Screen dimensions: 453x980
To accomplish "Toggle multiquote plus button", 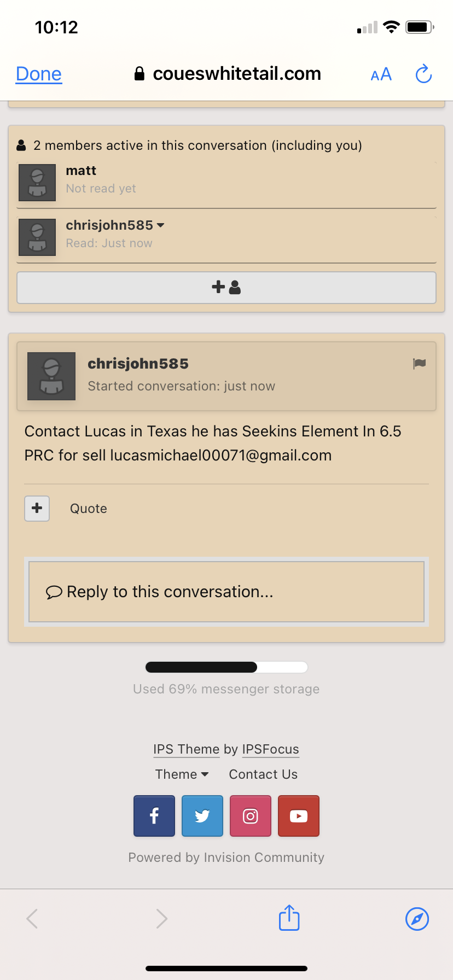I will (37, 509).
